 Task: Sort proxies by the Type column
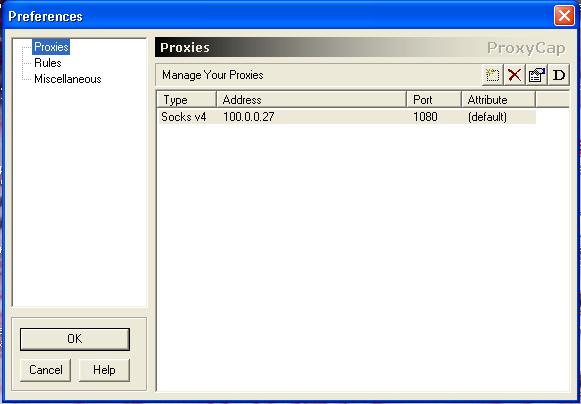click(187, 99)
